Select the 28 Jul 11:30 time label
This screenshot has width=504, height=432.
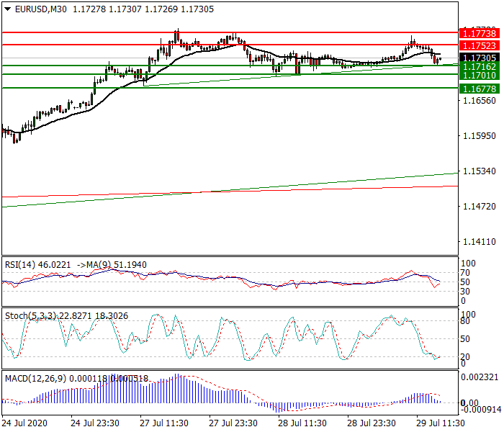click(x=302, y=423)
